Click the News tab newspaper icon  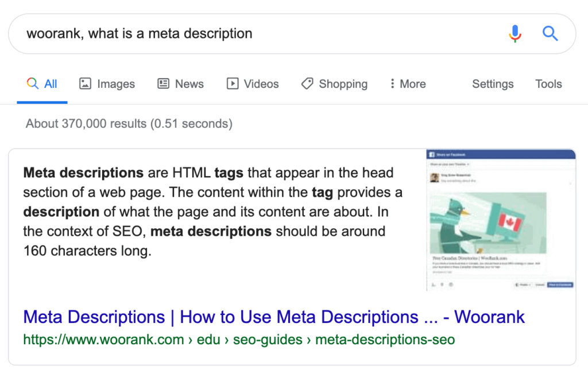163,84
